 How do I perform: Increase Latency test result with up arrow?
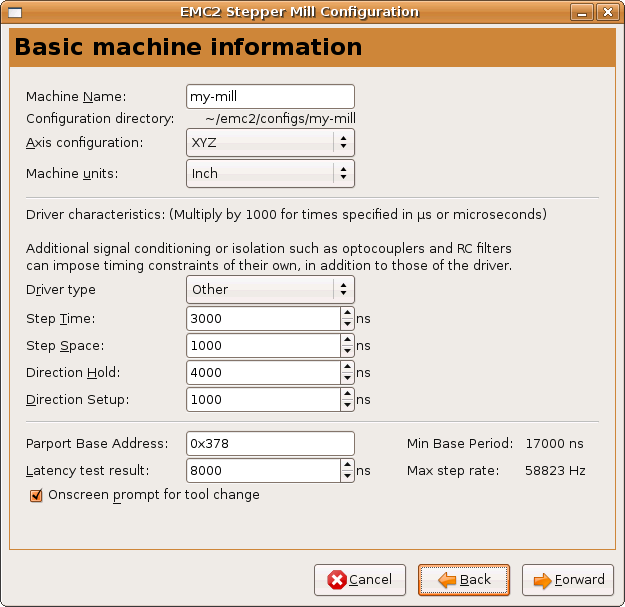(x=348, y=465)
